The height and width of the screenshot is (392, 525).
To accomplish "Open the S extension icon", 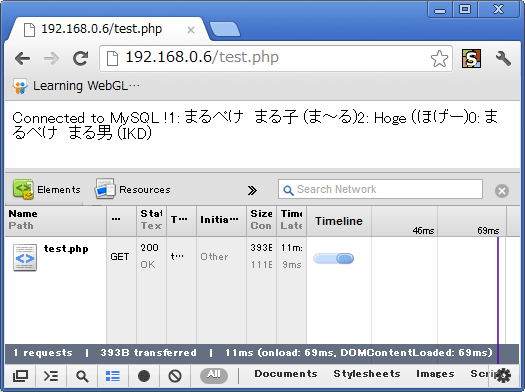I will pos(471,59).
